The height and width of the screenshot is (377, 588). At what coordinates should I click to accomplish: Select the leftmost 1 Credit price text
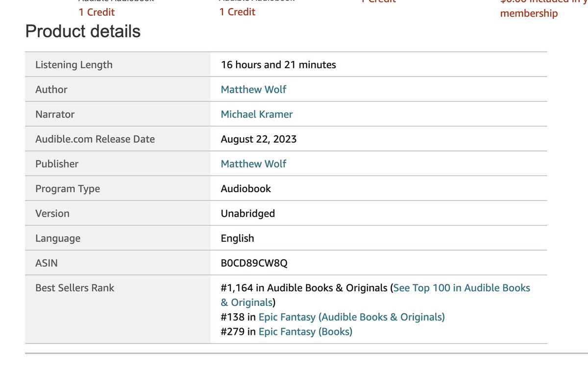(x=97, y=12)
